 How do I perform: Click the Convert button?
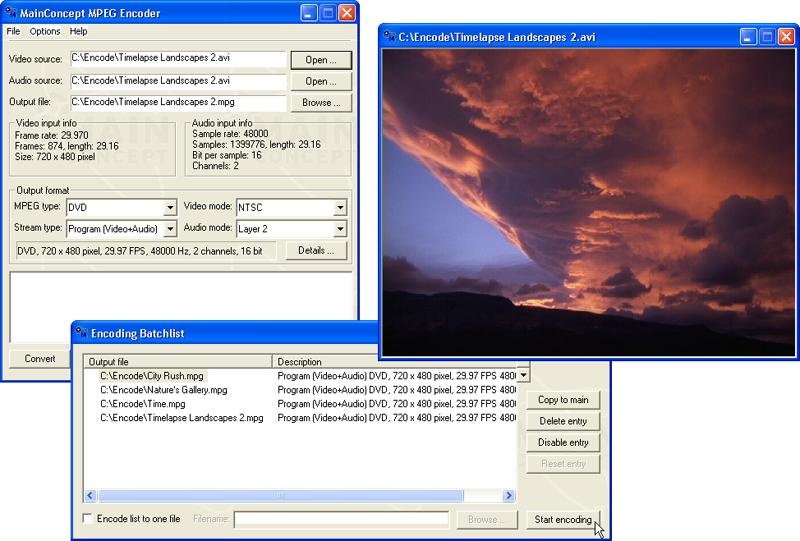pos(40,359)
